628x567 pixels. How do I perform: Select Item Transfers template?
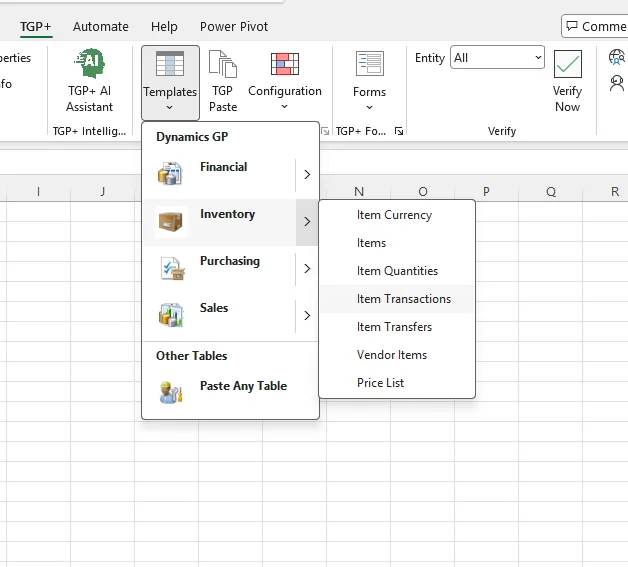397,327
